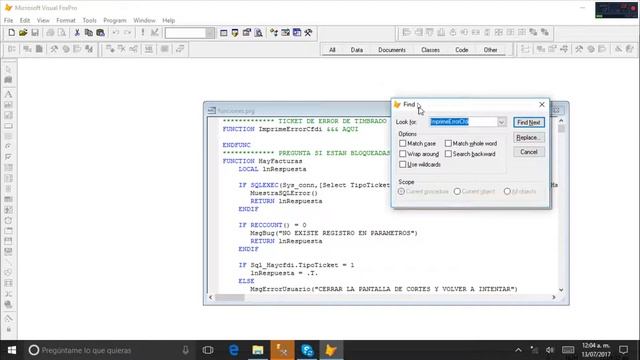The width and height of the screenshot is (640, 360).
Task: Open the Tools menu
Action: tap(89, 20)
